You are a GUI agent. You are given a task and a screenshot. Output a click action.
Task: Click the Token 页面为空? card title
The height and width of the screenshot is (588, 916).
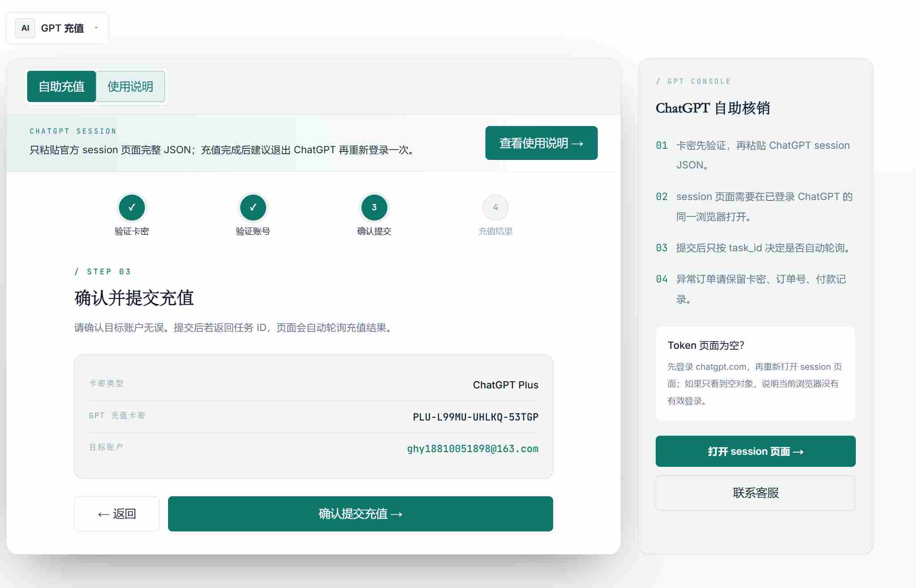(x=706, y=345)
